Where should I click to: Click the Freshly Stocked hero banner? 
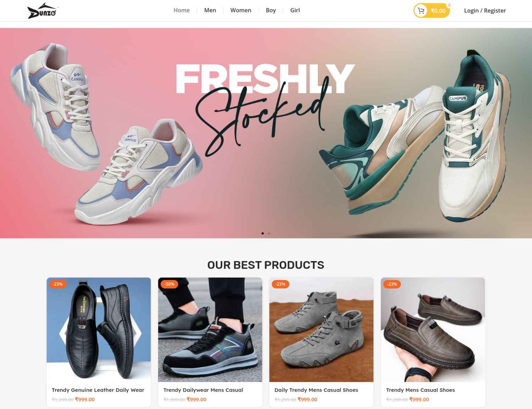point(266,133)
